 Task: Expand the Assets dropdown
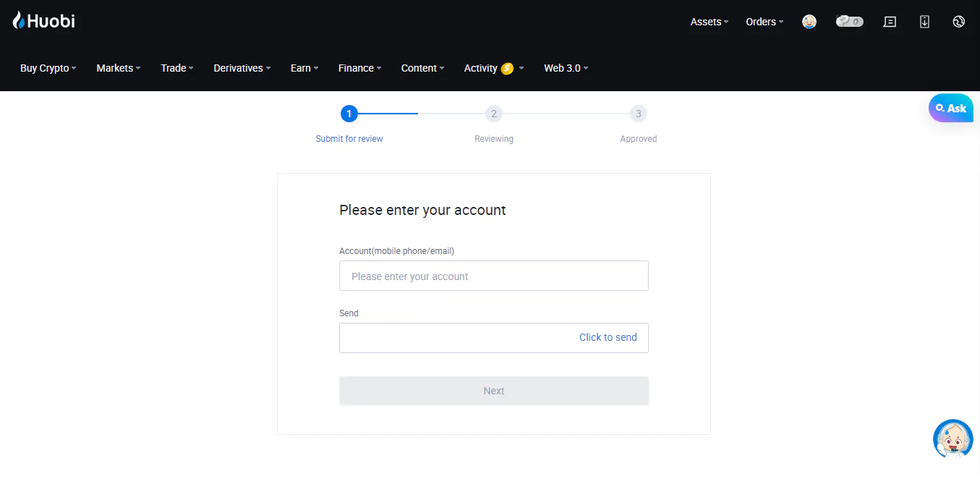click(710, 22)
